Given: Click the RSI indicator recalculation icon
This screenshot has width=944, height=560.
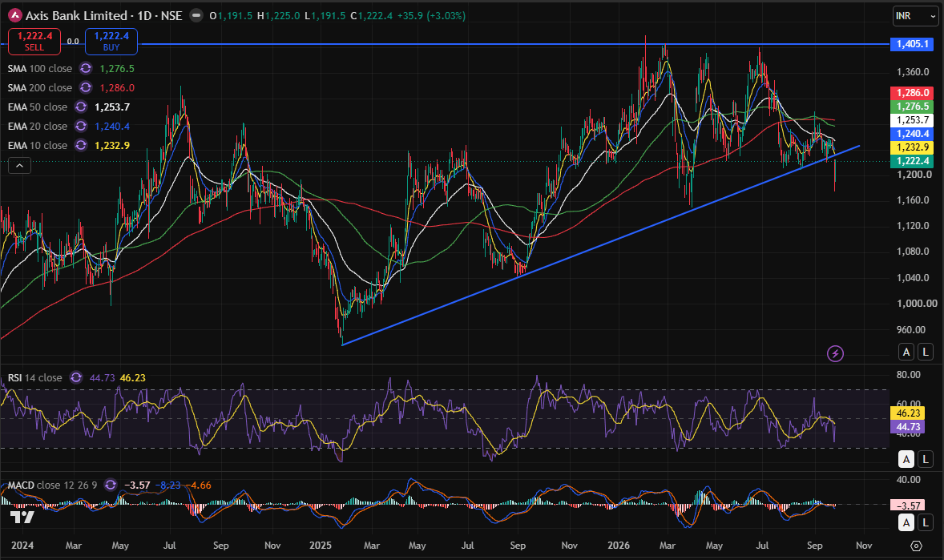Looking at the screenshot, I should (76, 377).
